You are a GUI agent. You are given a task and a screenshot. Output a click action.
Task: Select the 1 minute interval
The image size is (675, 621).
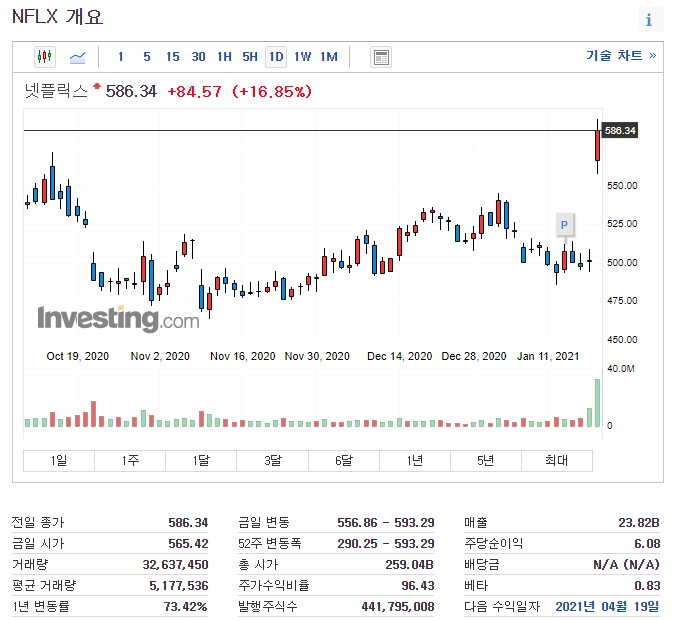point(121,56)
